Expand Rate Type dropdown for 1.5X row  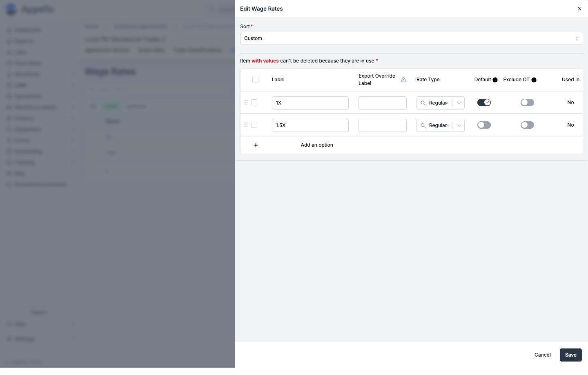point(459,125)
